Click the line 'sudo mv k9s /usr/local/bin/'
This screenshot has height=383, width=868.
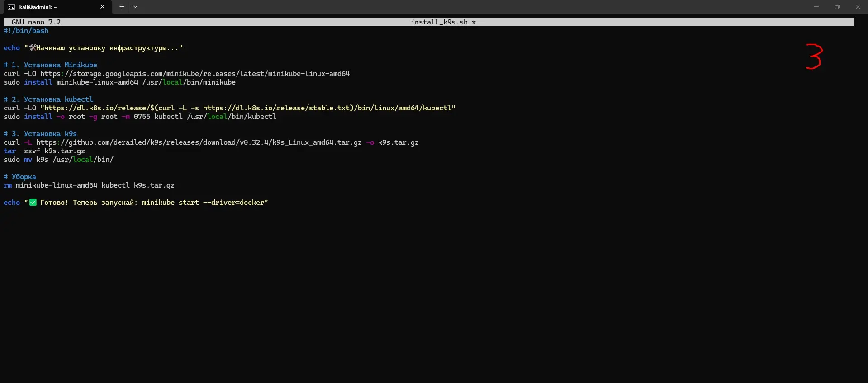click(x=58, y=160)
